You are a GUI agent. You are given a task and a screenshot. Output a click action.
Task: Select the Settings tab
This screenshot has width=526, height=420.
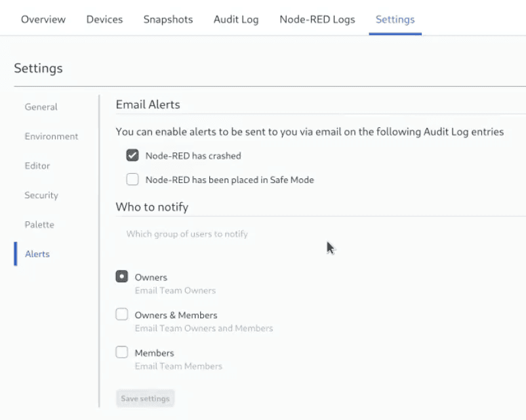(395, 19)
